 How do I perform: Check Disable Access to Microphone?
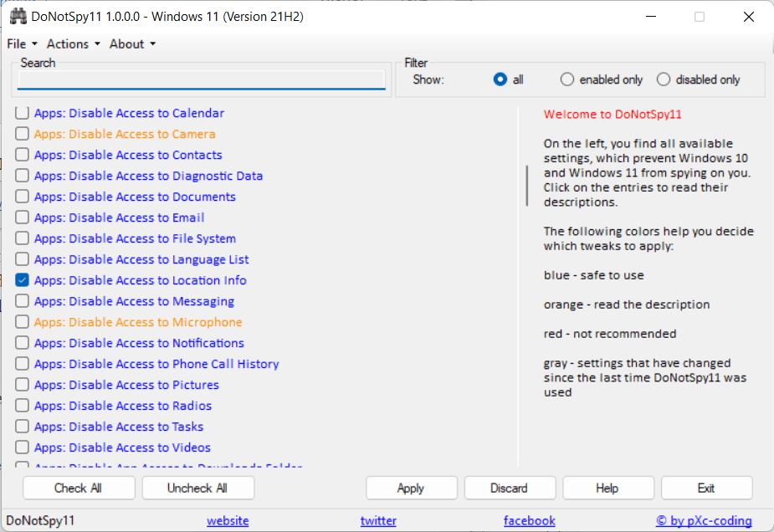point(22,322)
